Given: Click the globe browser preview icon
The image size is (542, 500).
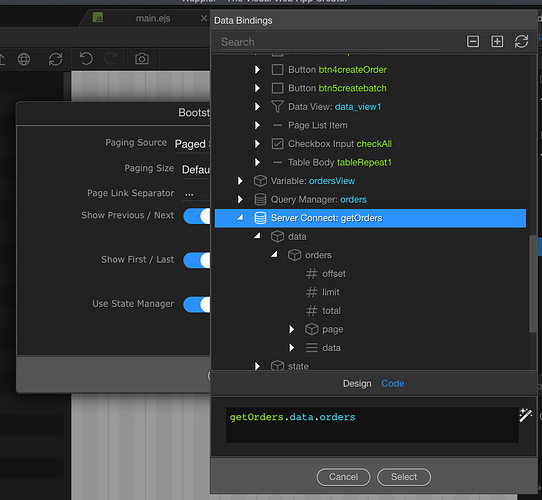Looking at the screenshot, I should pos(24,59).
